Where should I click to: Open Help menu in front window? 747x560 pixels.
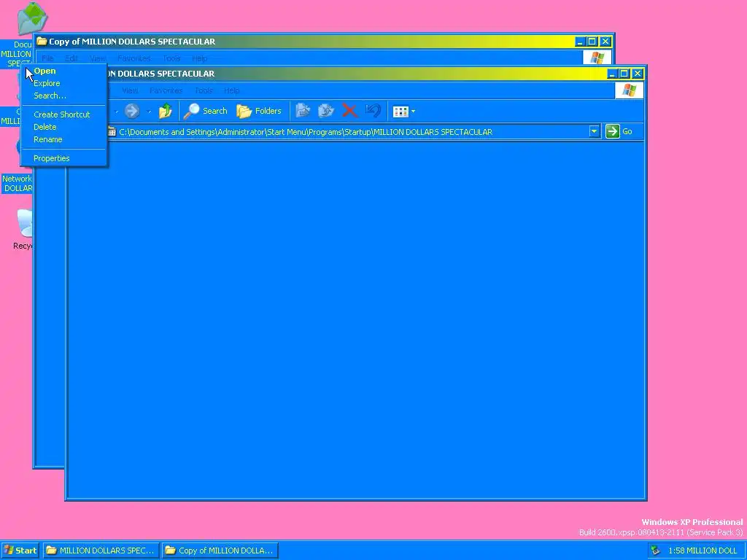[231, 90]
